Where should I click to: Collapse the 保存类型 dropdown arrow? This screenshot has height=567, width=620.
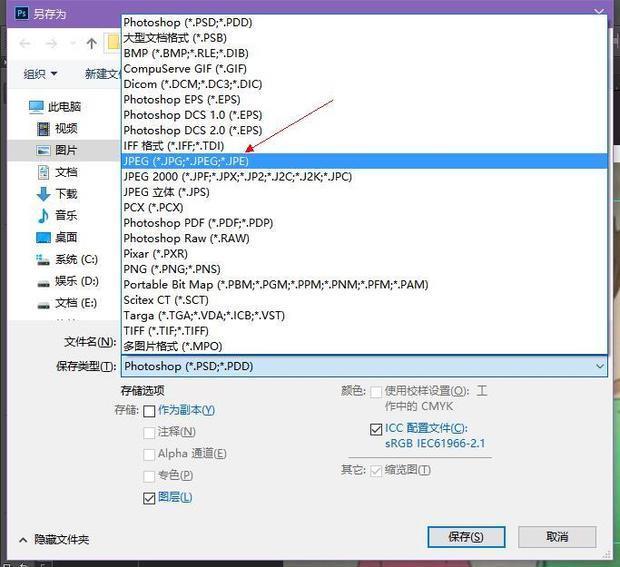point(600,366)
